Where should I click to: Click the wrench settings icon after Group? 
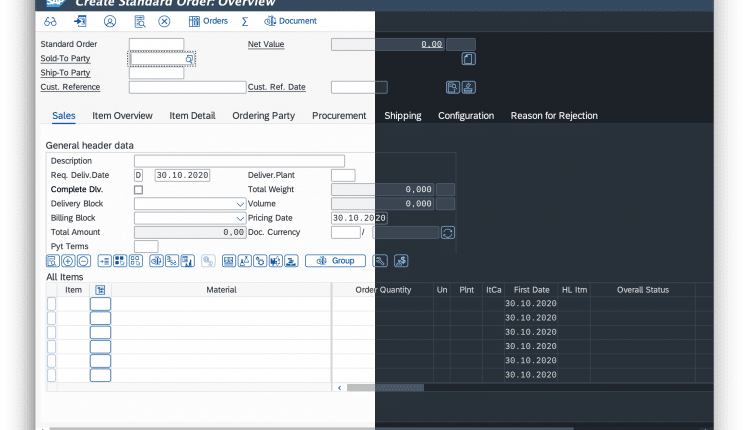(x=380, y=261)
